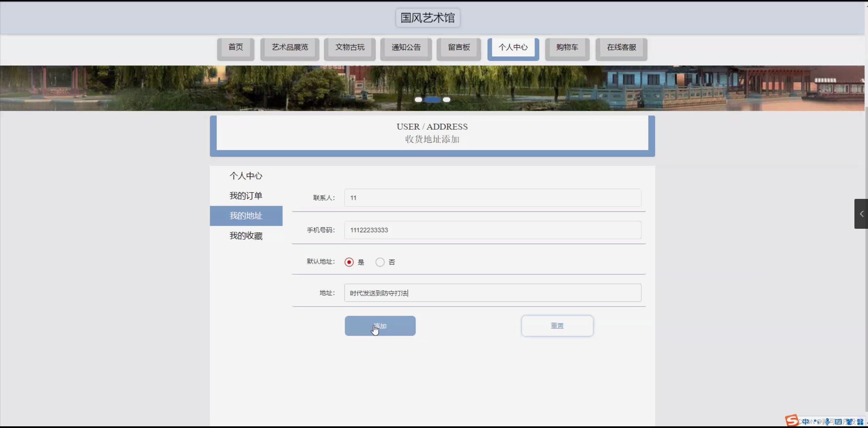Expand the collapsed side panel arrow

pyautogui.click(x=861, y=214)
